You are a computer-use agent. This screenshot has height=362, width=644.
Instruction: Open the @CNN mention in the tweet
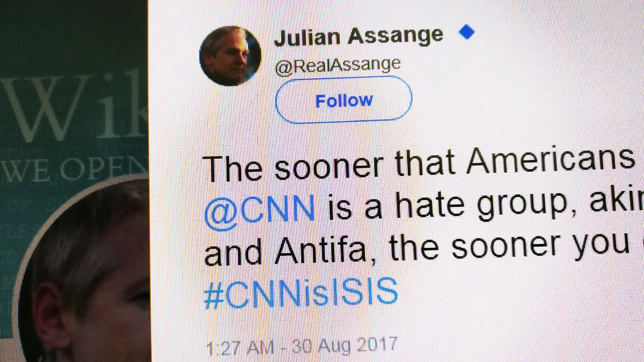(260, 206)
